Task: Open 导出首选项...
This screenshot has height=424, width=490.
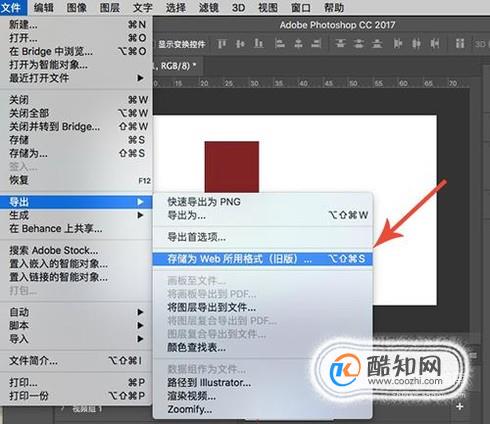Action: [x=262, y=237]
